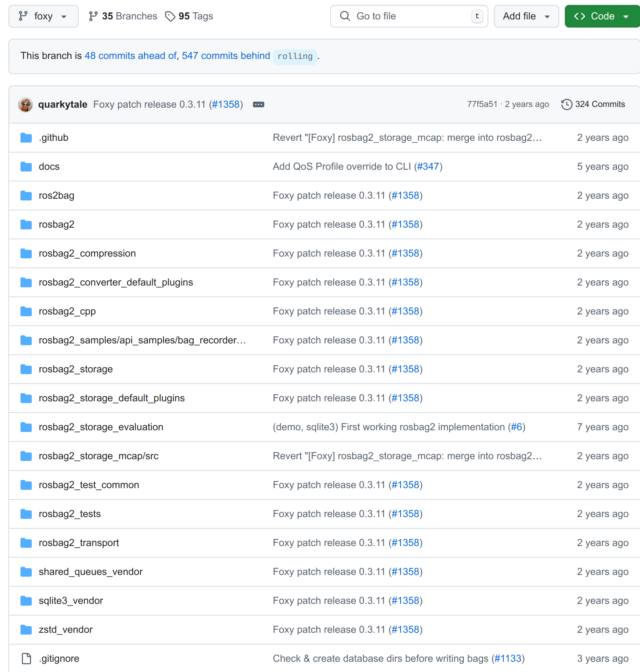Open commit hash 77f5a51

(482, 104)
